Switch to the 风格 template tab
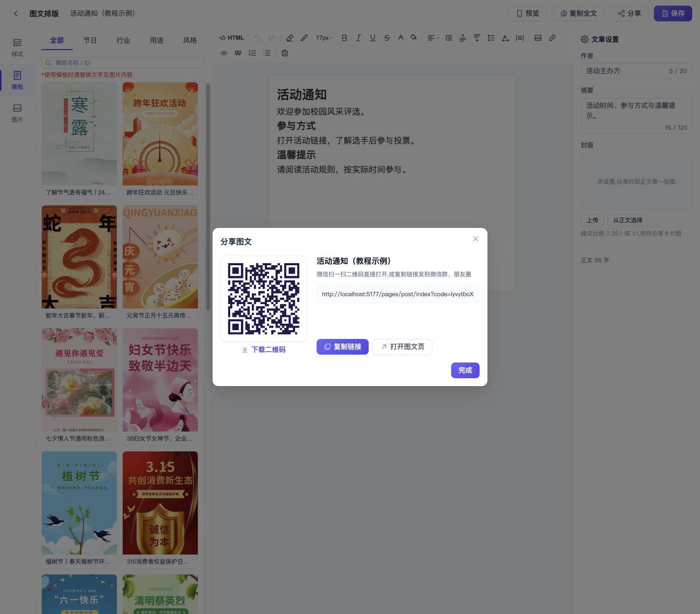Screen dimensions: 700x614 click(190, 40)
